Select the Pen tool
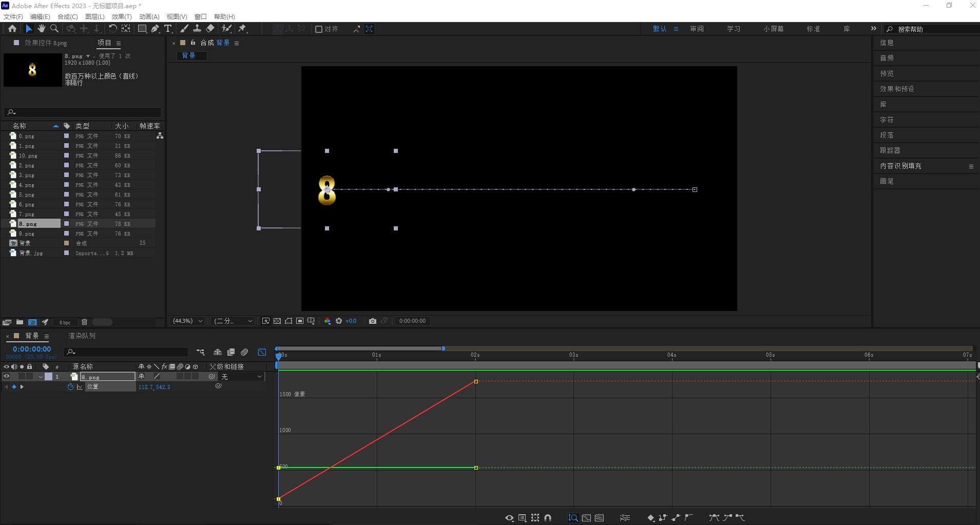980x525 pixels. pos(155,29)
